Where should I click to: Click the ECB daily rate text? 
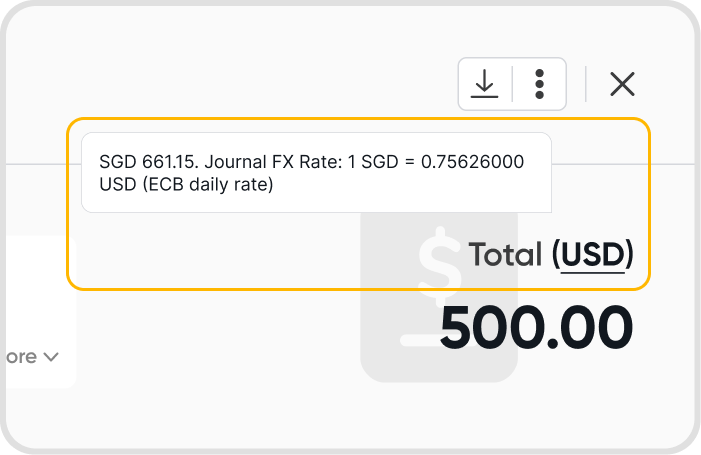click(x=207, y=184)
